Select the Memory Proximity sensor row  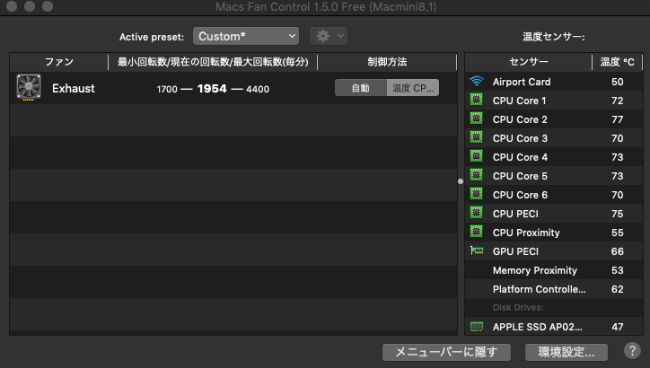click(554, 270)
